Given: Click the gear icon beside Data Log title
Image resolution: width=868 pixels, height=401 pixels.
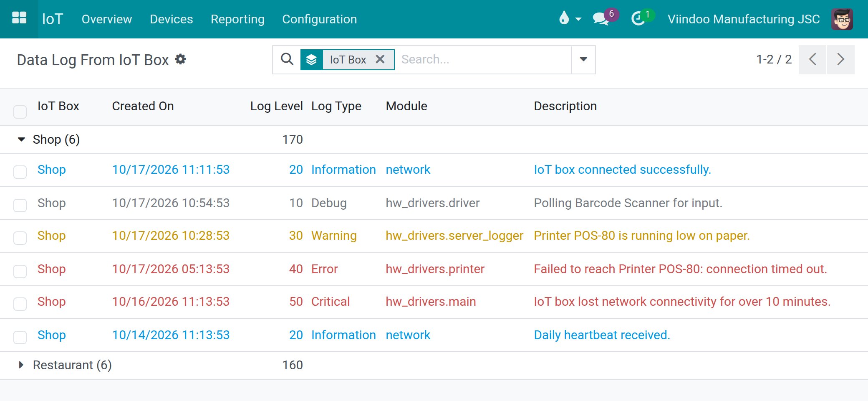Looking at the screenshot, I should 180,59.
